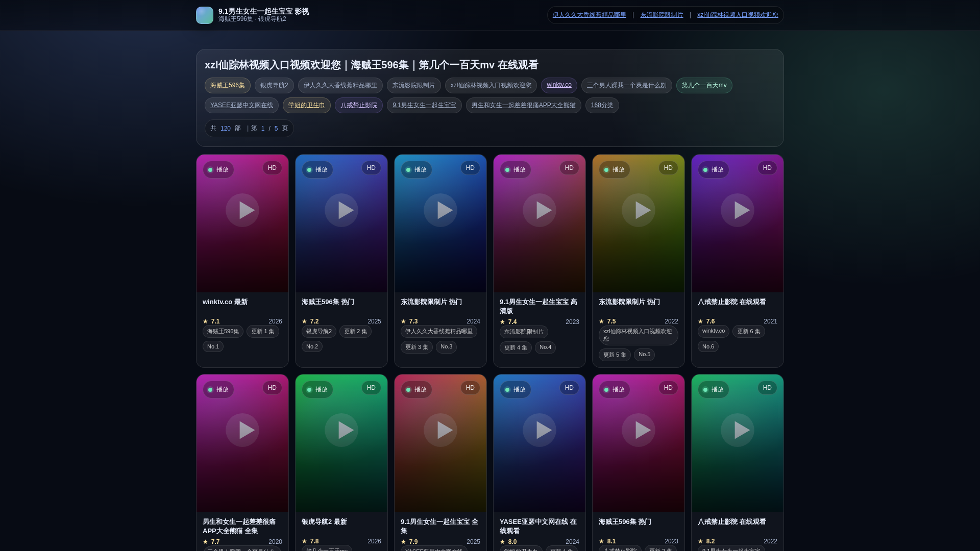Click the 播放 badge on 9.1男生女生一起生宝宝 高清版 card
Image resolution: width=980 pixels, height=551 pixels.
516,170
